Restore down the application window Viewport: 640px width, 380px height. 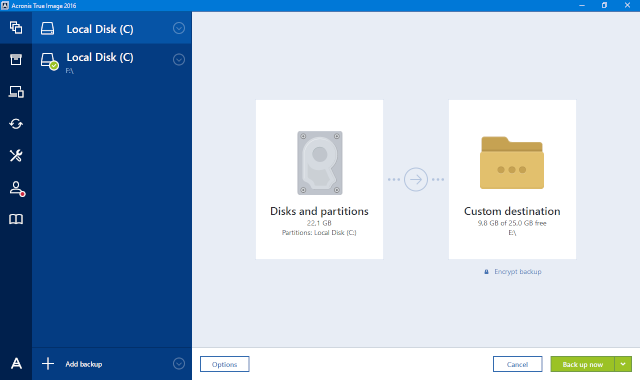click(x=604, y=5)
